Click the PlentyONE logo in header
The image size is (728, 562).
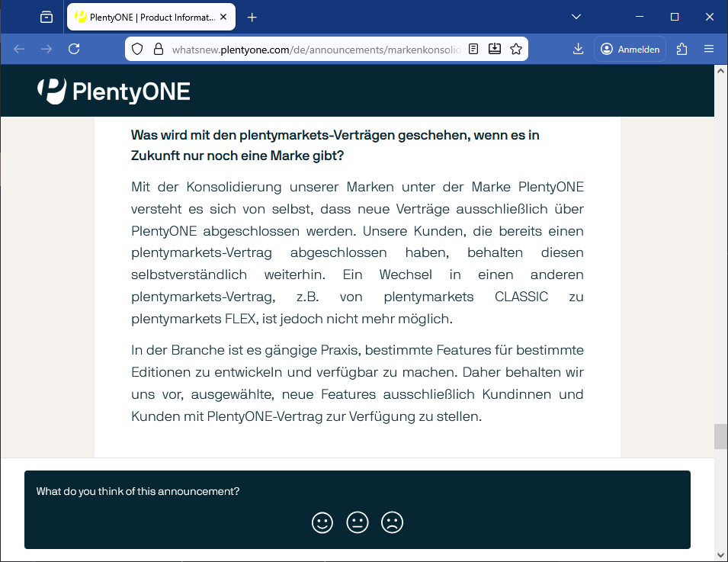coord(114,92)
